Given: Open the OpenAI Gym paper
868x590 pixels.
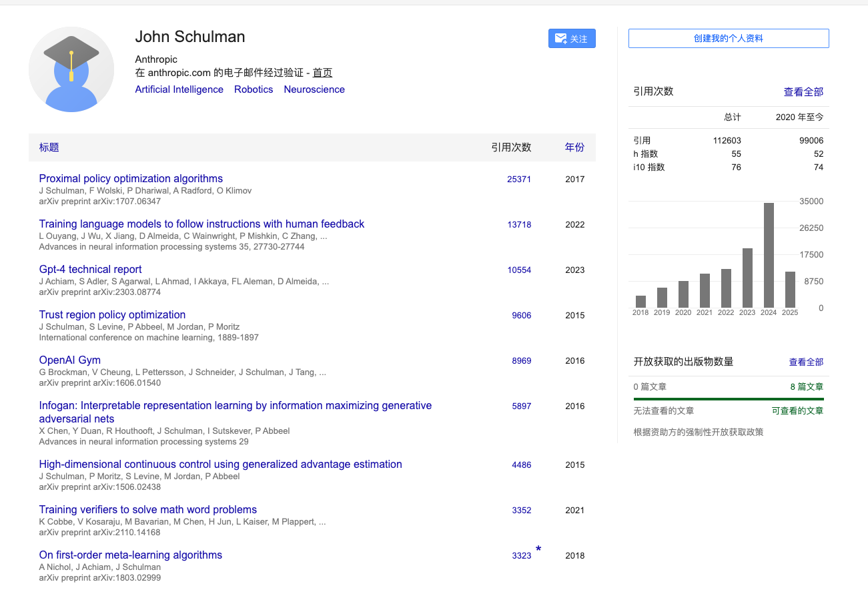Looking at the screenshot, I should pos(70,360).
